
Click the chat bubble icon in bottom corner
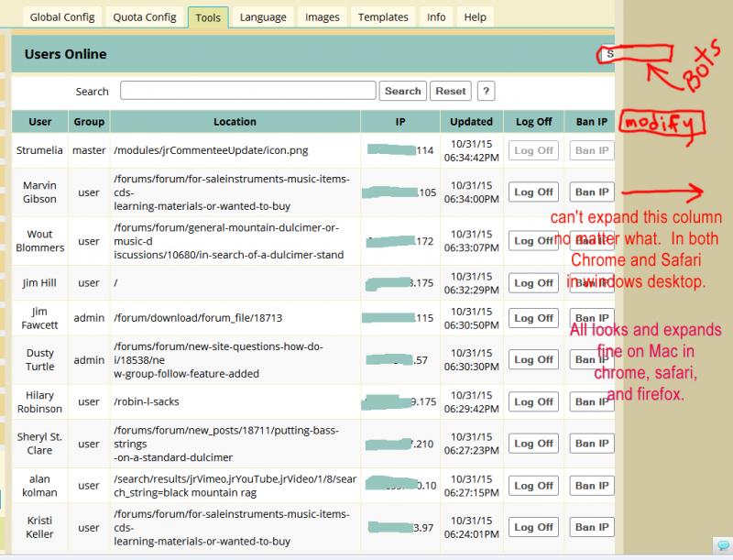pos(723,546)
